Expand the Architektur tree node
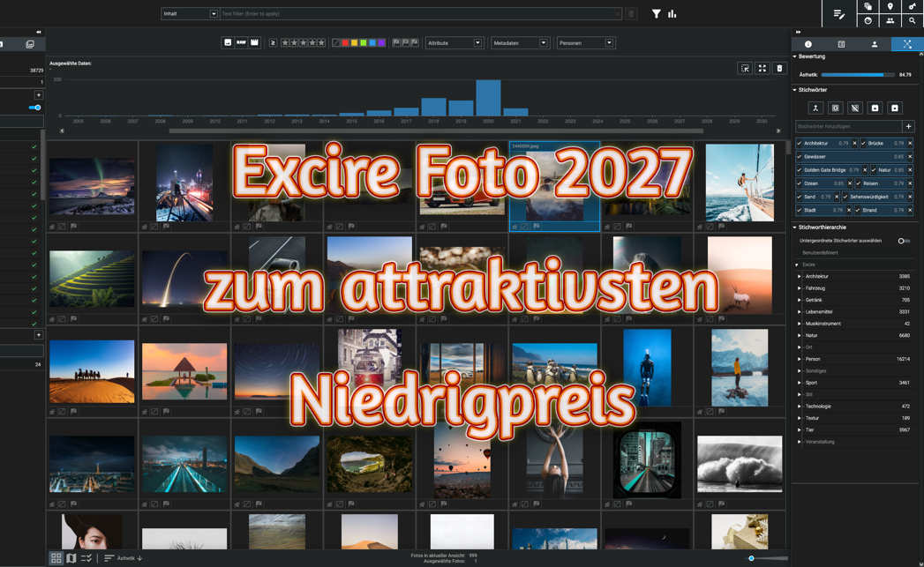The width and height of the screenshot is (924, 567). tap(800, 276)
